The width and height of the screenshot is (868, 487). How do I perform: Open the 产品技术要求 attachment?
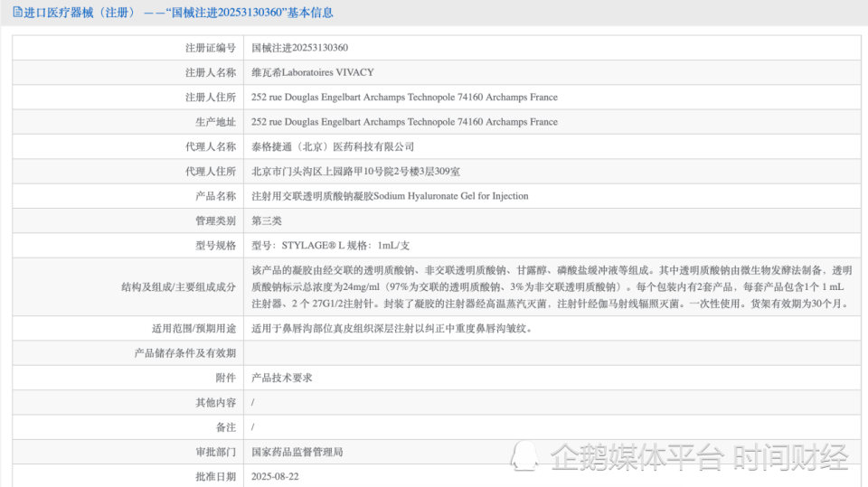point(282,378)
